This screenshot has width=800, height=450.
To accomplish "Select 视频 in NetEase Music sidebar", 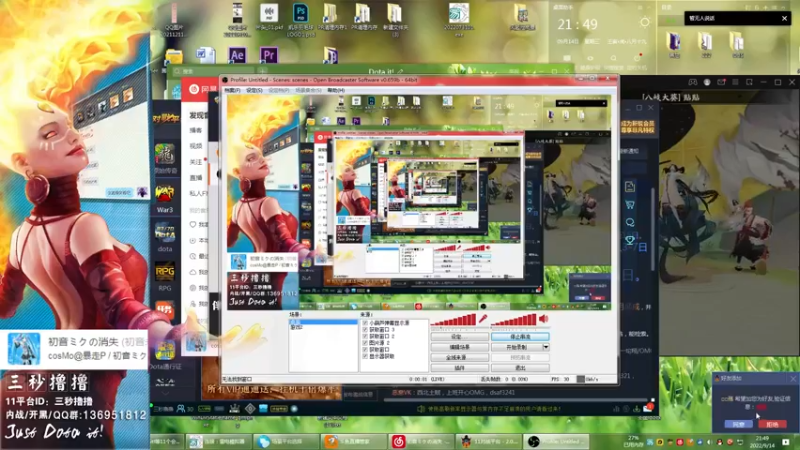I will click(x=196, y=146).
